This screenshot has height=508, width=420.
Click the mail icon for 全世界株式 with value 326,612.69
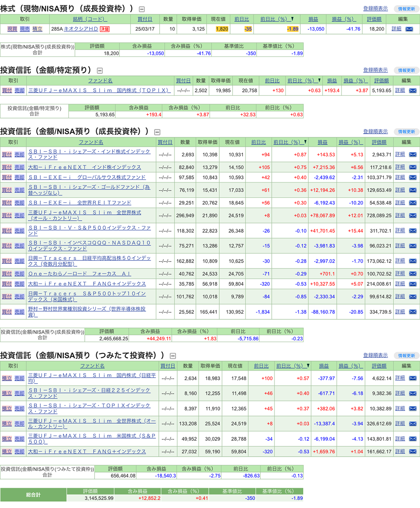pos(412,424)
